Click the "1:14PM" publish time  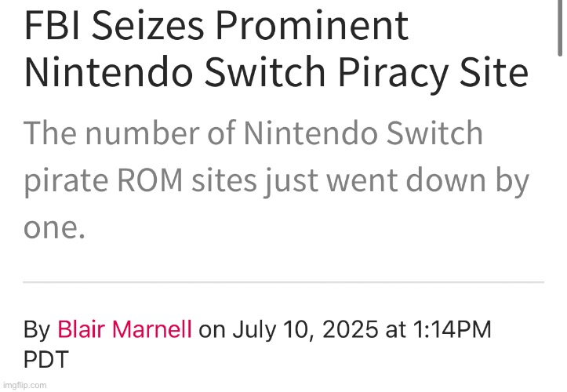(452, 329)
